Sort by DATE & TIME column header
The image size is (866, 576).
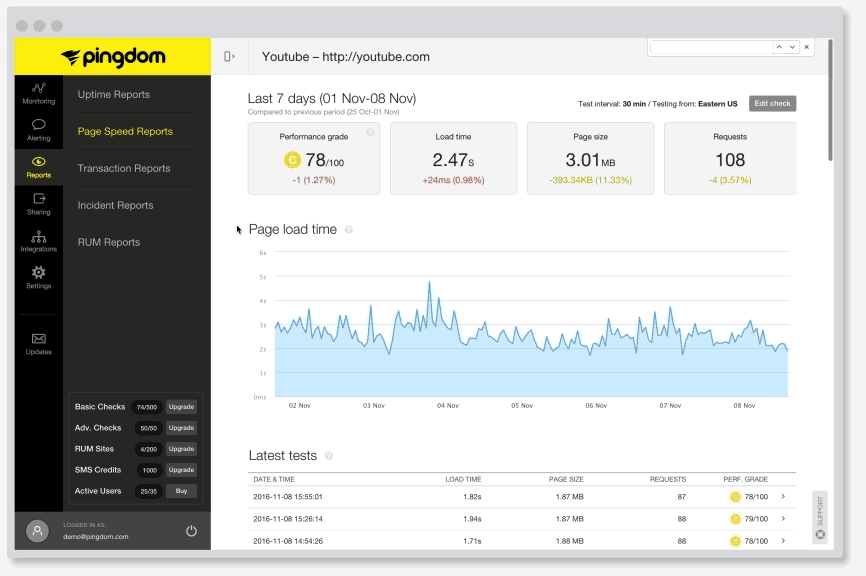point(274,479)
